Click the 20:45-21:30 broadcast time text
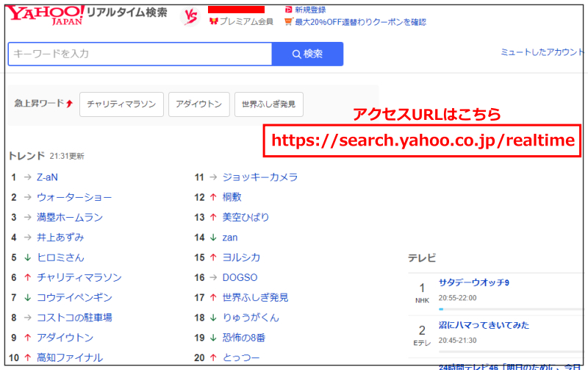This screenshot has height=370, width=588. 457,341
